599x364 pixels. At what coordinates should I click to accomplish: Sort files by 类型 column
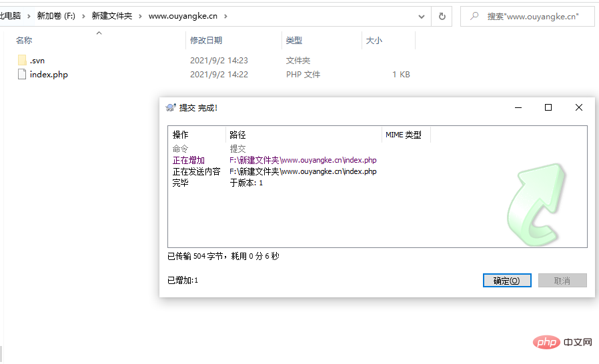coord(294,40)
